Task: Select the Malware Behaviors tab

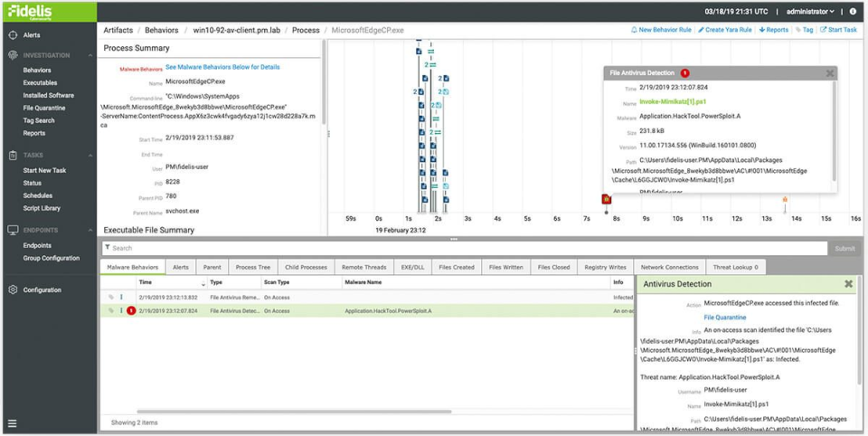Action: (x=132, y=267)
